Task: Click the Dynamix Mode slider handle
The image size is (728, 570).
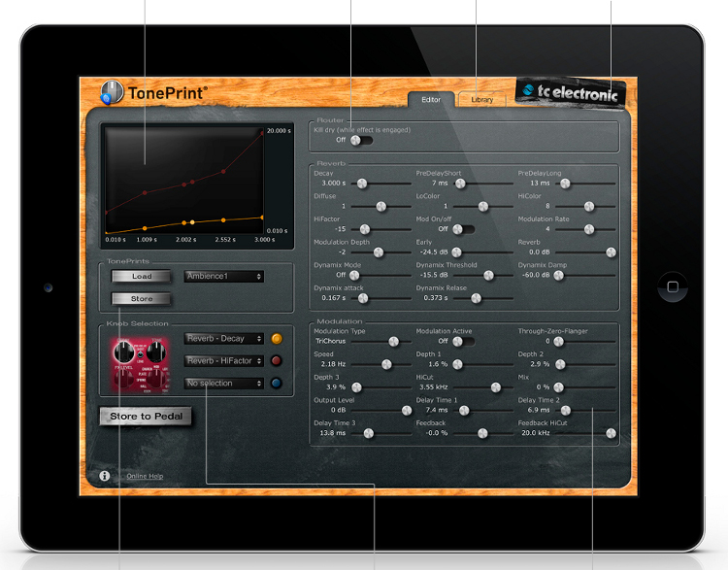Action: click(354, 276)
